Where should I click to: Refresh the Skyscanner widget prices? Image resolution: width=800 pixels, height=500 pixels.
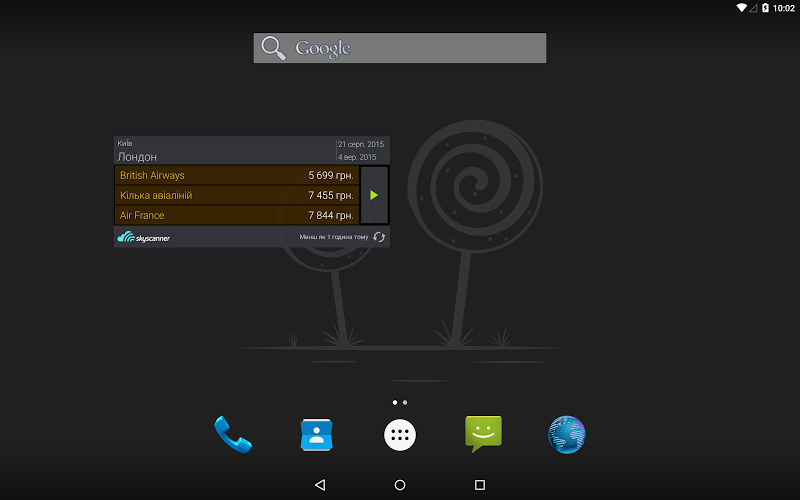tap(379, 237)
